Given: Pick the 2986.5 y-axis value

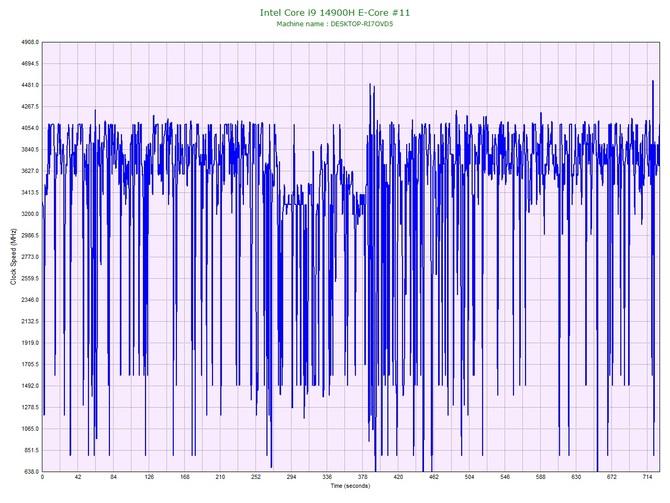Looking at the screenshot, I should (x=30, y=235).
